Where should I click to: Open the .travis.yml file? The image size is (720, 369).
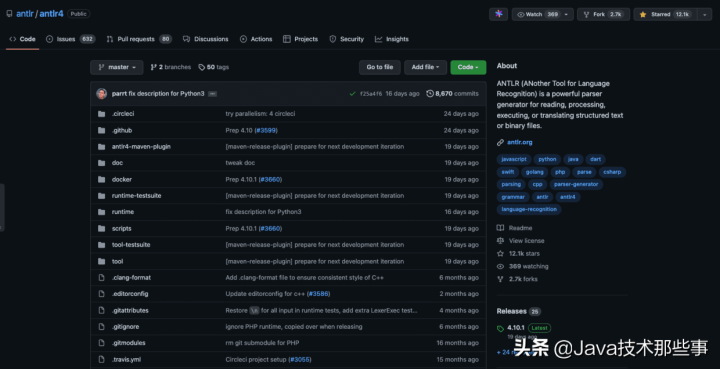[126, 359]
